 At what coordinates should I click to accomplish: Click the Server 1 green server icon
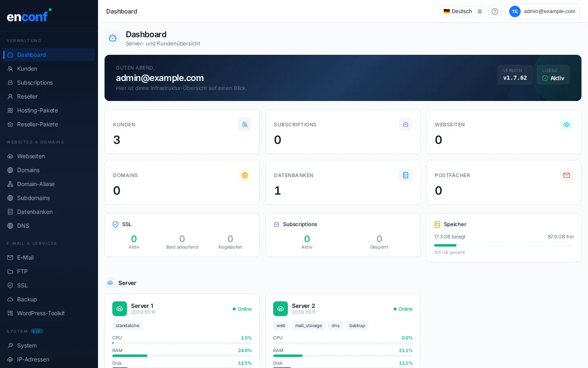tap(120, 309)
